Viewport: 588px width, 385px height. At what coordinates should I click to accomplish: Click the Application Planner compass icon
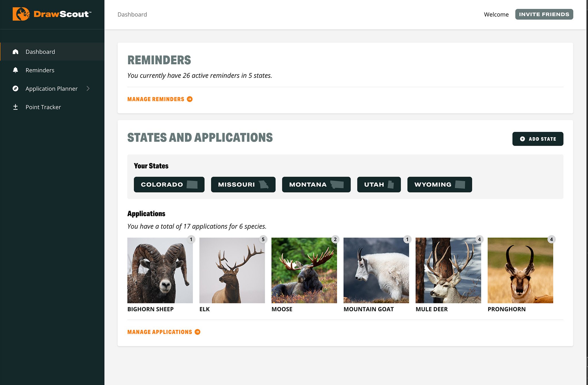[16, 88]
